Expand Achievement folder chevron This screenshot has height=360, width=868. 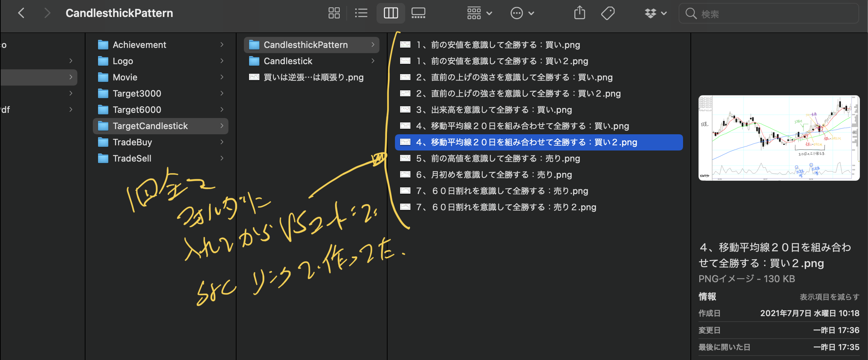click(222, 45)
